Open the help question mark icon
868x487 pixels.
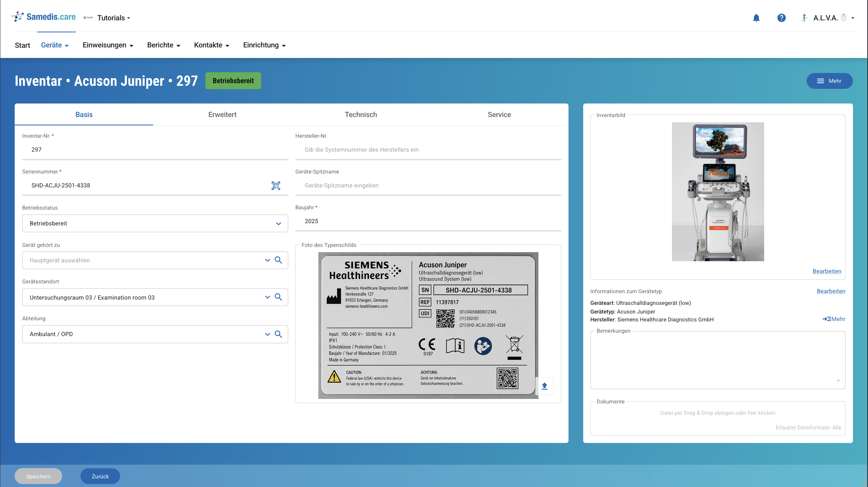coord(781,18)
